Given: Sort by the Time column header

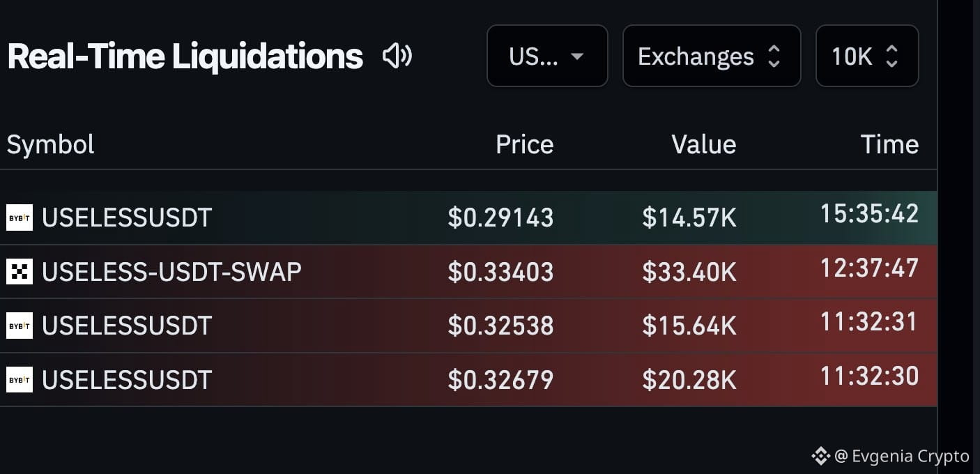Looking at the screenshot, I should pyautogui.click(x=889, y=144).
